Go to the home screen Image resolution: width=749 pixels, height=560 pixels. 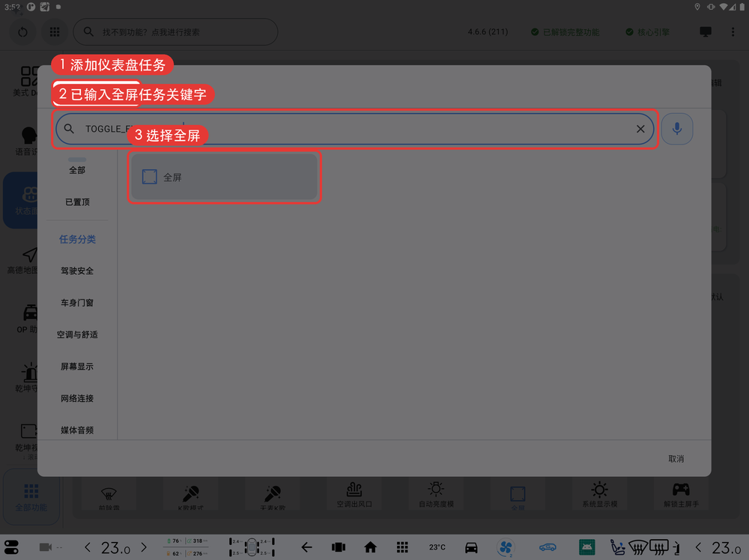[370, 547]
